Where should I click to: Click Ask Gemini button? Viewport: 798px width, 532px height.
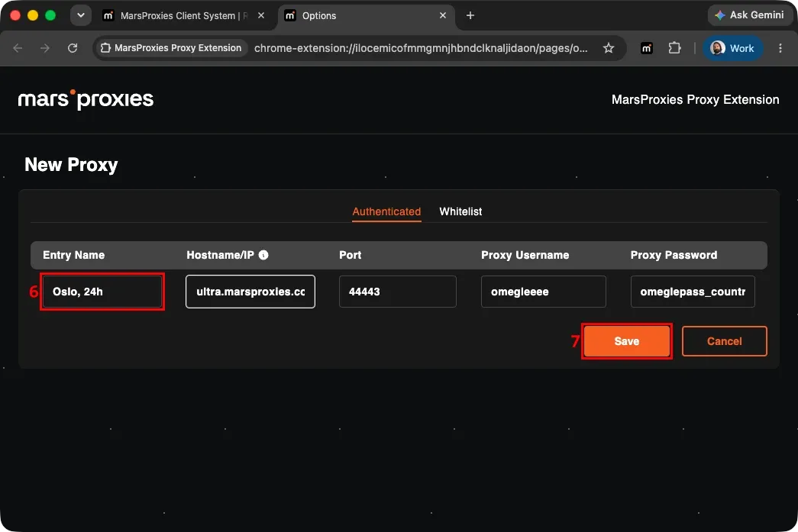coord(750,15)
